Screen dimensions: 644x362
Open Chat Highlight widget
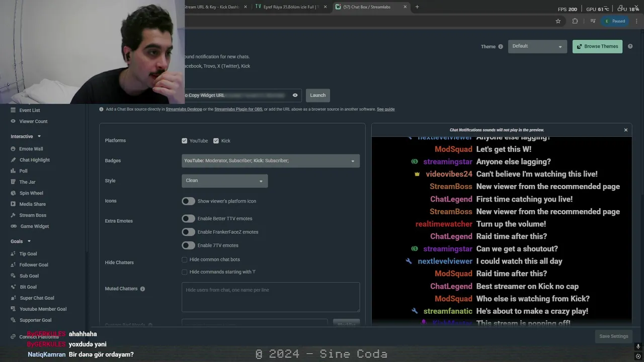pos(34,160)
